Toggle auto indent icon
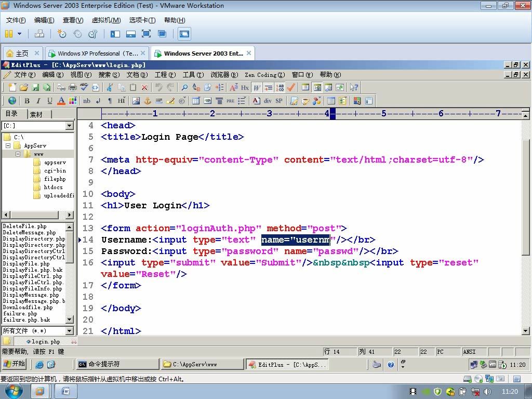 [x=269, y=87]
